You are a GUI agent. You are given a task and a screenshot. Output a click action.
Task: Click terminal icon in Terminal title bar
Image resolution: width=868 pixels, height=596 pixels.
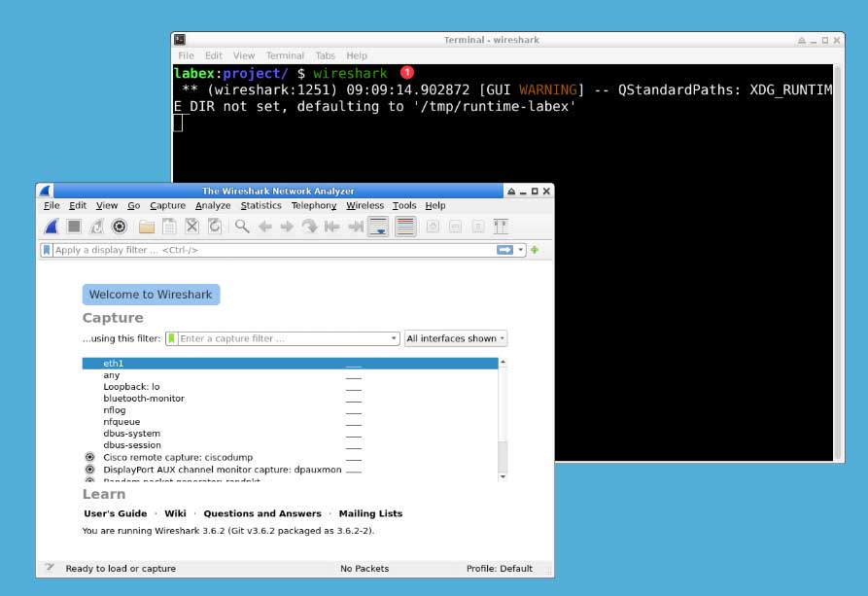(x=180, y=39)
